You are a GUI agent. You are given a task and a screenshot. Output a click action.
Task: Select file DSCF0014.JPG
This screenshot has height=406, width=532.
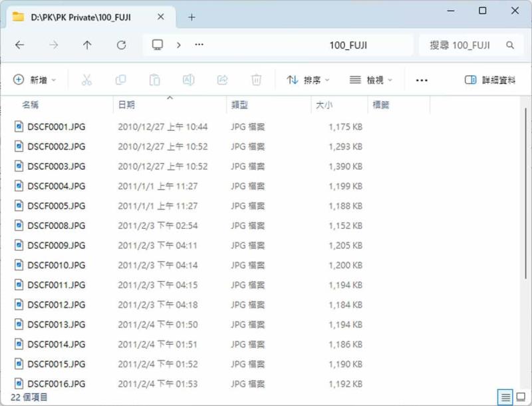[57, 344]
